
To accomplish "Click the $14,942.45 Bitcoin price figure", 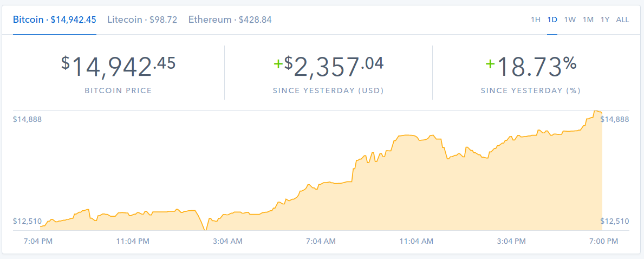I will pos(118,67).
